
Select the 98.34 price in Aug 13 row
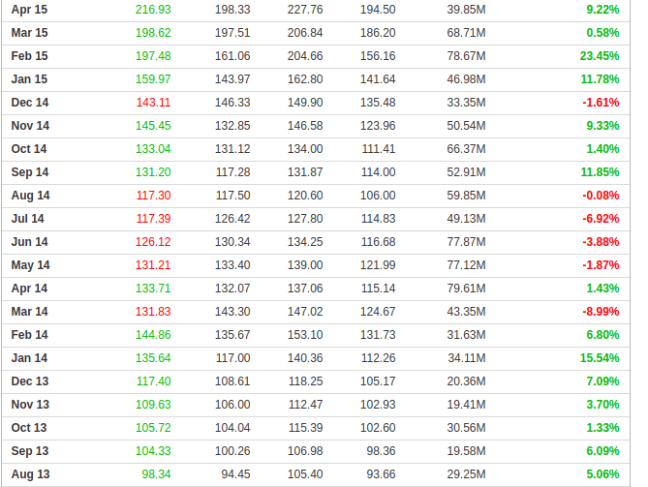[x=156, y=474]
